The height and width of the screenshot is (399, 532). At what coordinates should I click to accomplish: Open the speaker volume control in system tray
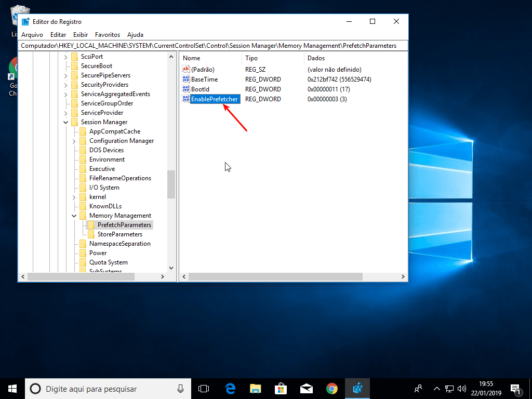(x=462, y=388)
